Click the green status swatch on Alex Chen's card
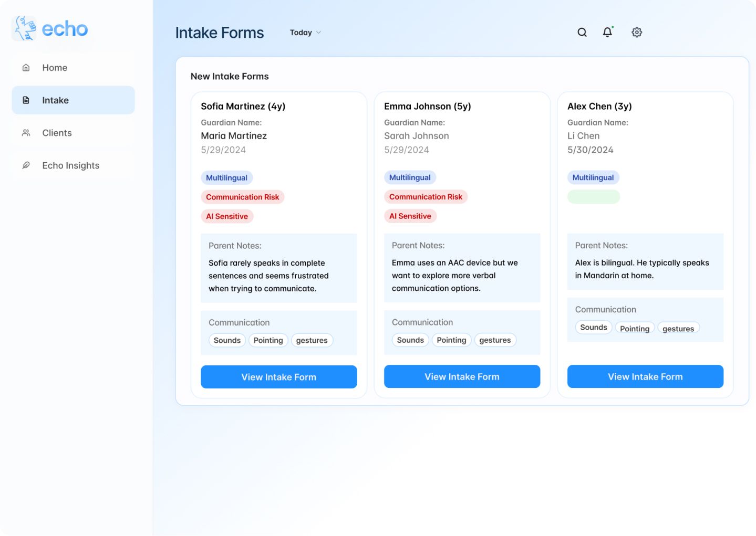Viewport: 756px width, 536px height. [593, 196]
